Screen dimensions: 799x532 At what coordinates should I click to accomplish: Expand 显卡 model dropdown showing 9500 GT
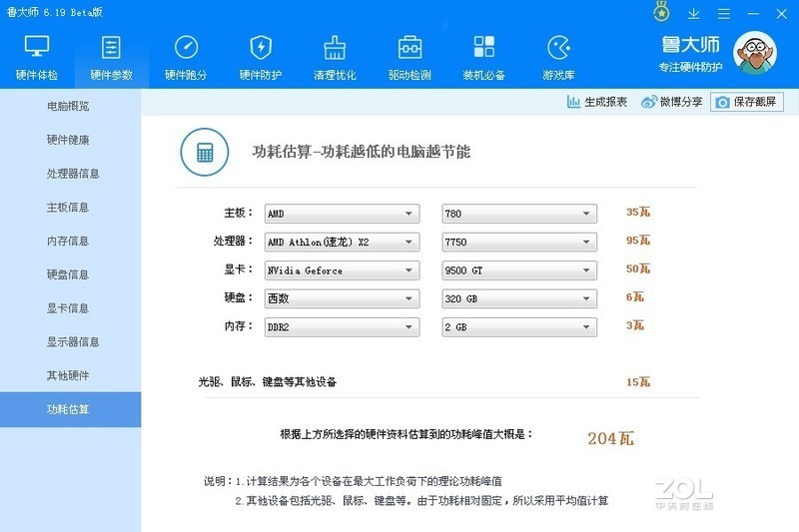pyautogui.click(x=519, y=270)
